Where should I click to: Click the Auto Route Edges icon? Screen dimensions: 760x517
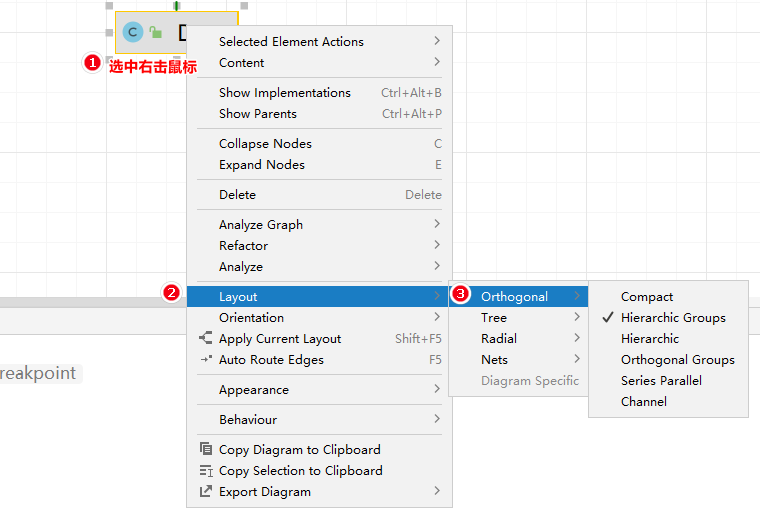(206, 359)
